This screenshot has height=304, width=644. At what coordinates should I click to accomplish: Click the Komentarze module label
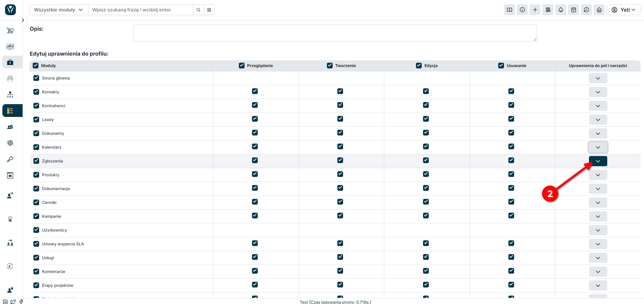pos(53,272)
